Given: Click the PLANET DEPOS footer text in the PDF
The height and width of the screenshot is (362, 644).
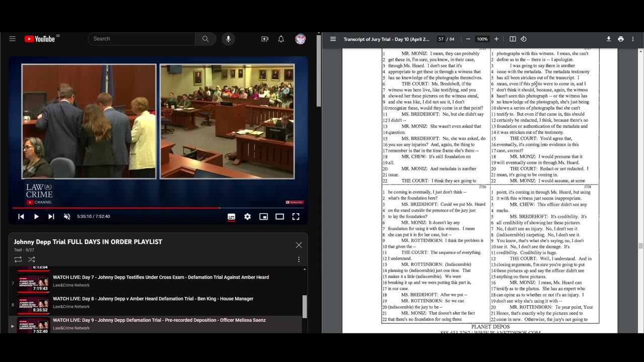Looking at the screenshot, I should (x=490, y=327).
